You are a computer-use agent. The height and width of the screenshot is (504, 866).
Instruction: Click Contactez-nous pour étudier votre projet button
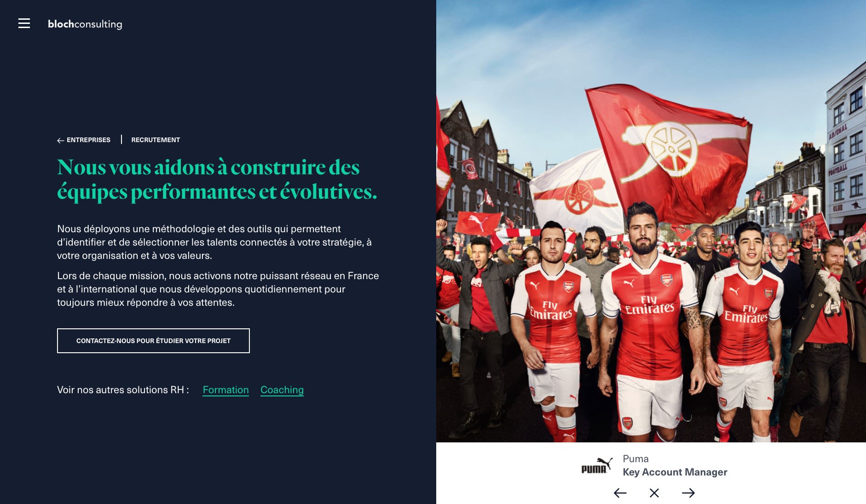pos(153,341)
